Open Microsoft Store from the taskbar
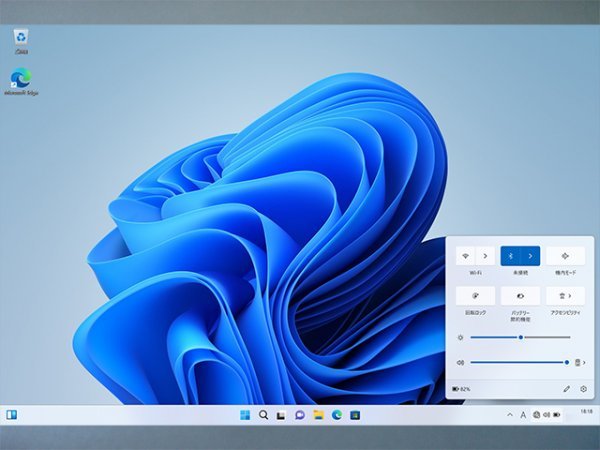The image size is (600, 450). pos(355,415)
